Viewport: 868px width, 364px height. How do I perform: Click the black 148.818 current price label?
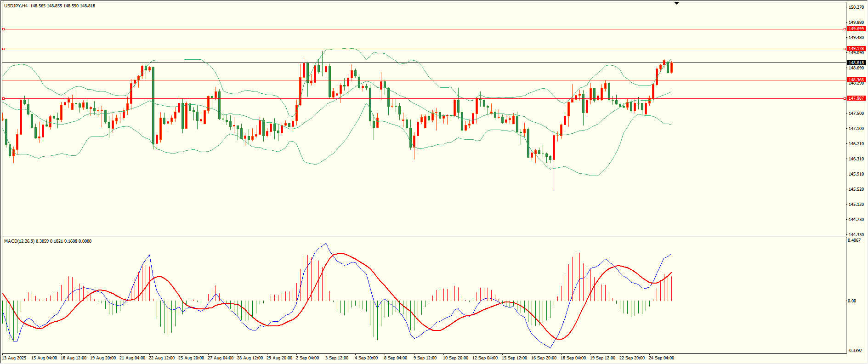[x=856, y=63]
